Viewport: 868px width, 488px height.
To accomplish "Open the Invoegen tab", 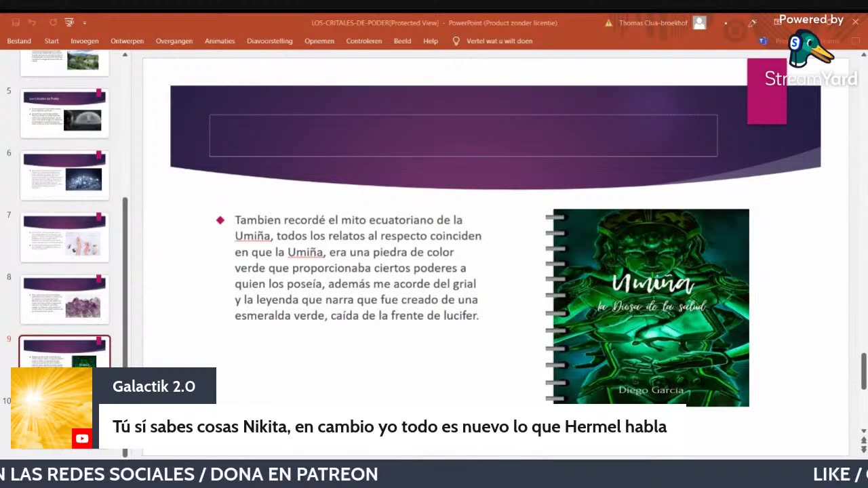I will (x=85, y=41).
